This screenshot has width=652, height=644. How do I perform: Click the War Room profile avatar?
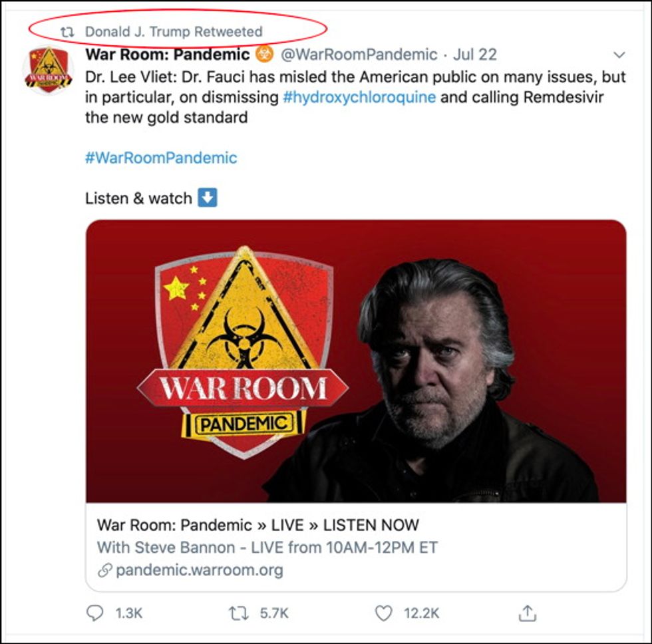[x=47, y=69]
